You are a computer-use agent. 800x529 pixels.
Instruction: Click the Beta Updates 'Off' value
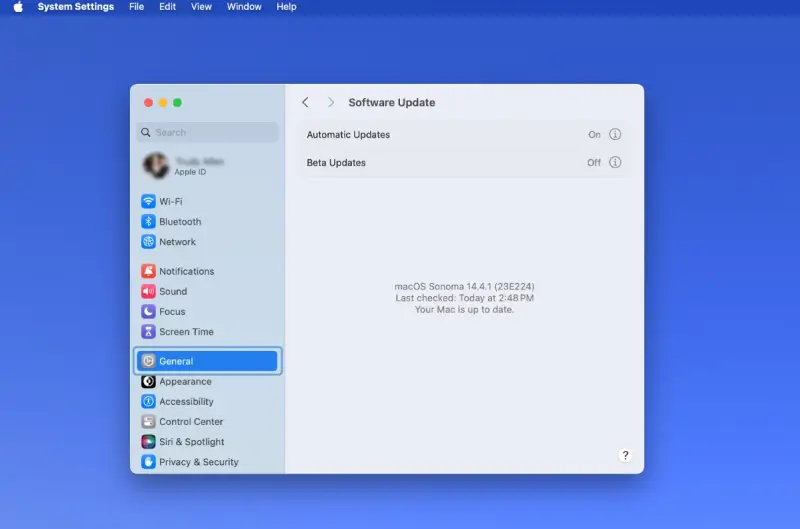pyautogui.click(x=594, y=163)
